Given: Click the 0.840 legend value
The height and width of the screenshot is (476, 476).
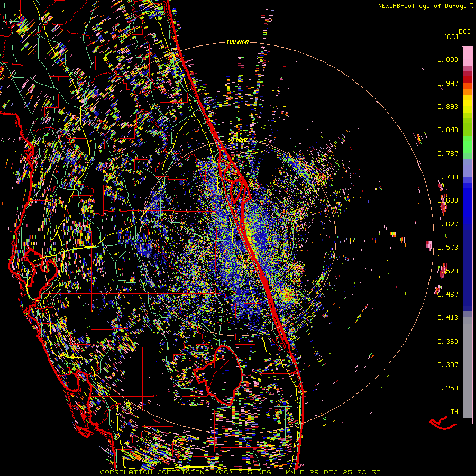Looking at the screenshot, I should coord(448,130).
